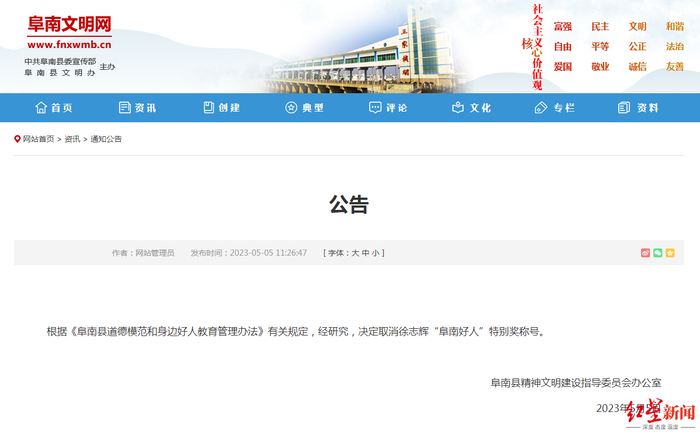Click the publish time 2023-05-05 11:26:47

268,253
